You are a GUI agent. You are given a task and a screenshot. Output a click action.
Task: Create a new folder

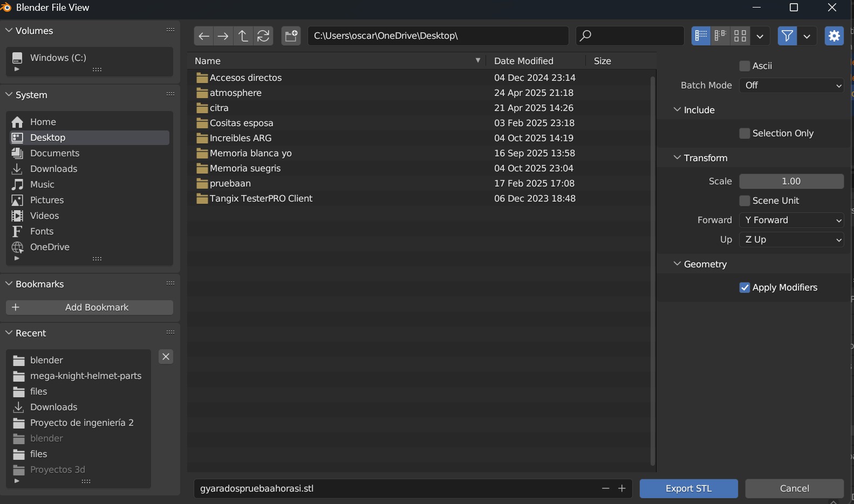point(291,36)
